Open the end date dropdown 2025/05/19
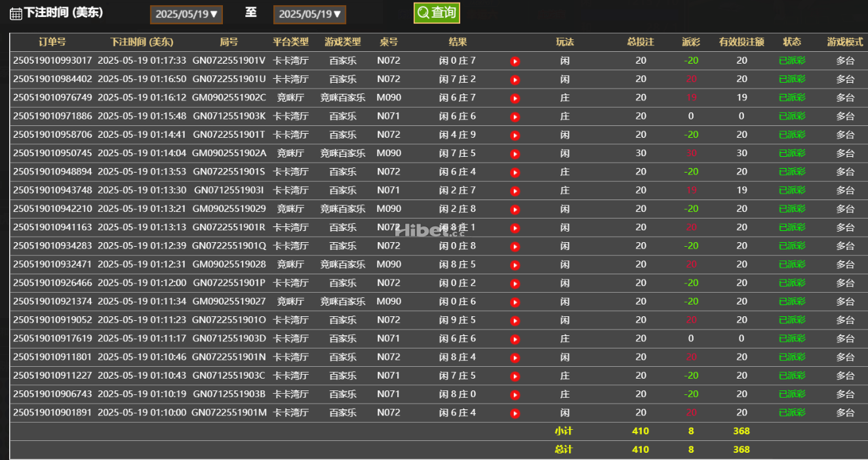The width and height of the screenshot is (868, 460). pyautogui.click(x=309, y=14)
